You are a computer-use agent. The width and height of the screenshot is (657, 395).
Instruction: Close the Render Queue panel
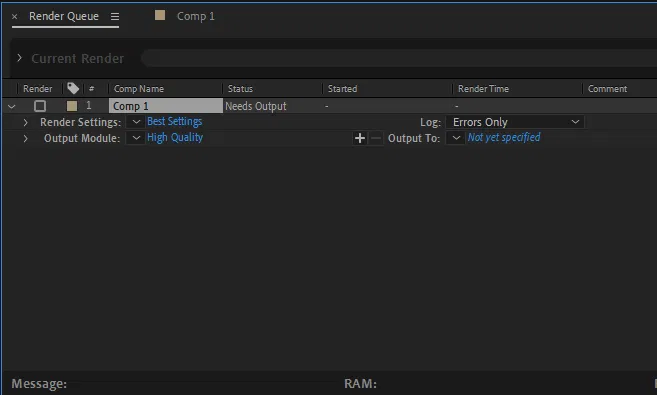click(15, 17)
